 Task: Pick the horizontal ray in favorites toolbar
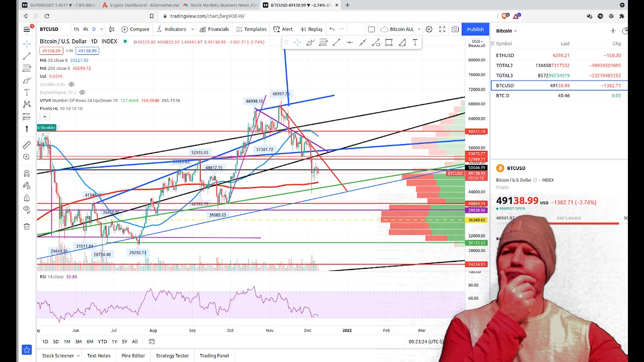[x=350, y=43]
